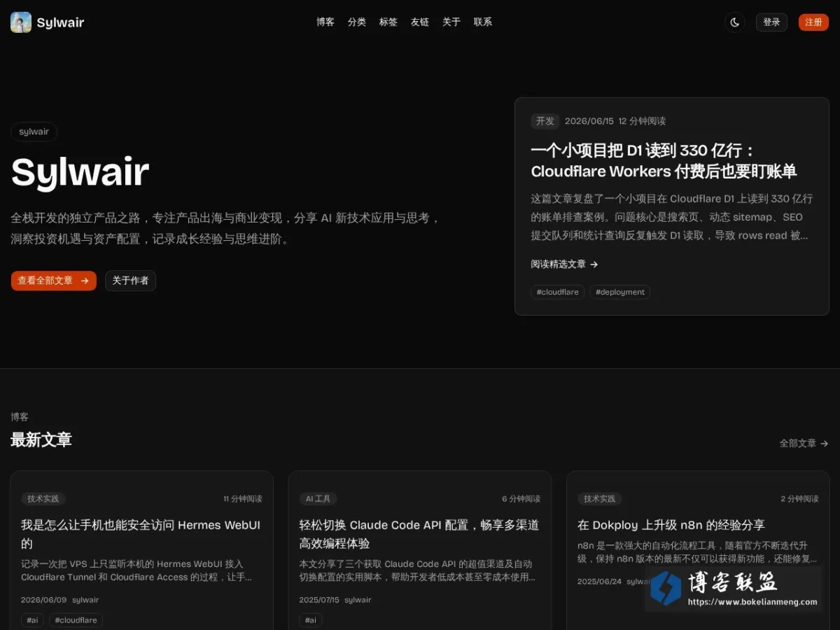The image size is (840, 630).
Task: Open the D1 读到 330 亿行 featured article title
Action: tap(664, 161)
